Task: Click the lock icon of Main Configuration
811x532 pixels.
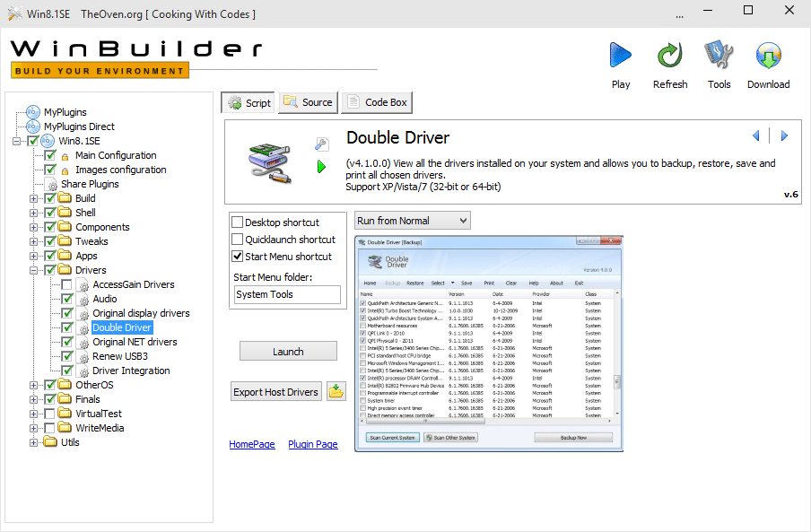Action: point(65,156)
